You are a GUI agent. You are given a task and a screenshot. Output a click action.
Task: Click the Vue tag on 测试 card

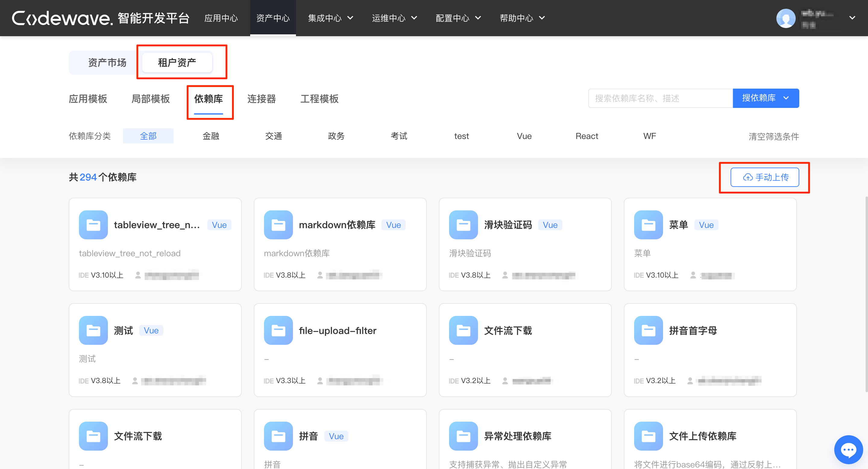coord(151,330)
